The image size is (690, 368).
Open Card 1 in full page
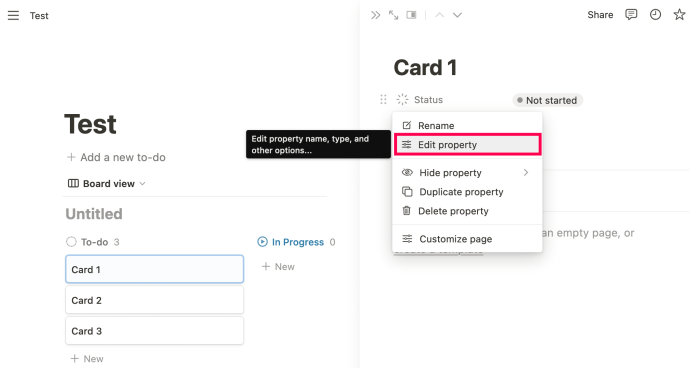393,15
